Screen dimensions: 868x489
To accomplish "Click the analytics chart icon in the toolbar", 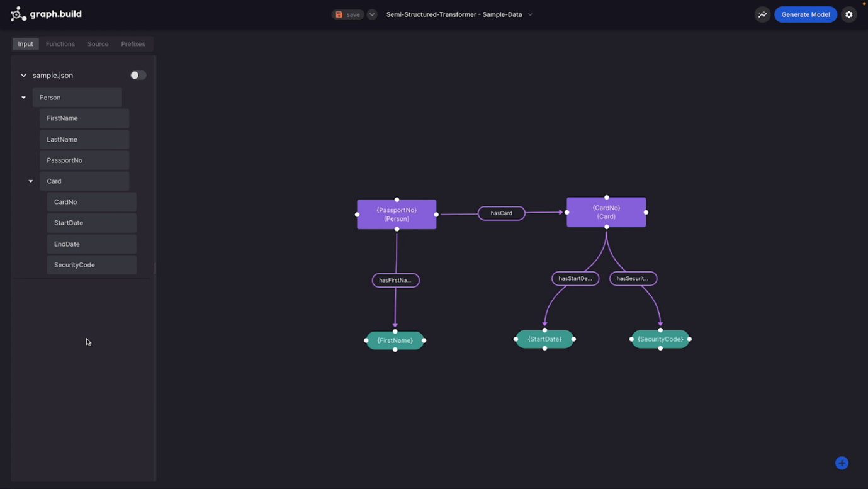I will (x=762, y=14).
